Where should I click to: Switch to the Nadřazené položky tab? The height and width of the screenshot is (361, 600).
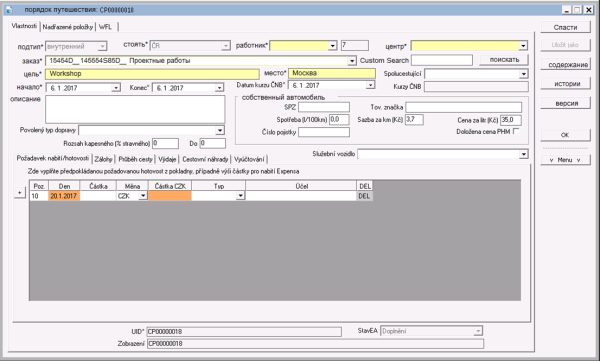click(x=68, y=27)
